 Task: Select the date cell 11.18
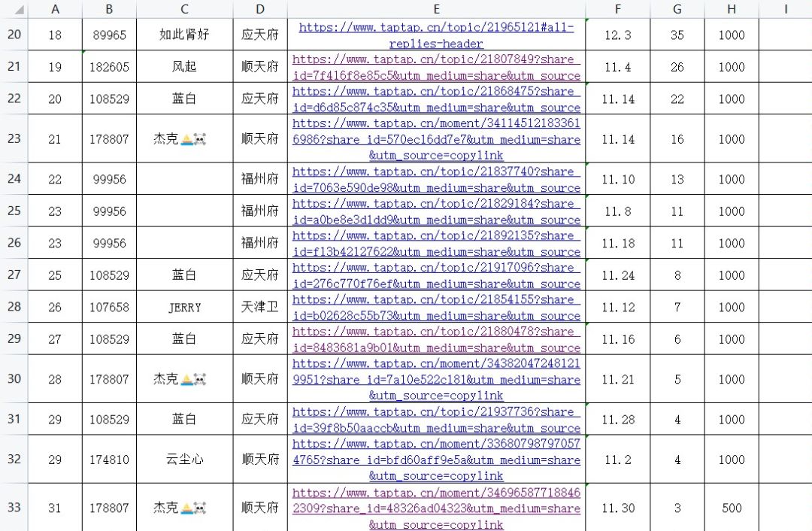point(618,243)
